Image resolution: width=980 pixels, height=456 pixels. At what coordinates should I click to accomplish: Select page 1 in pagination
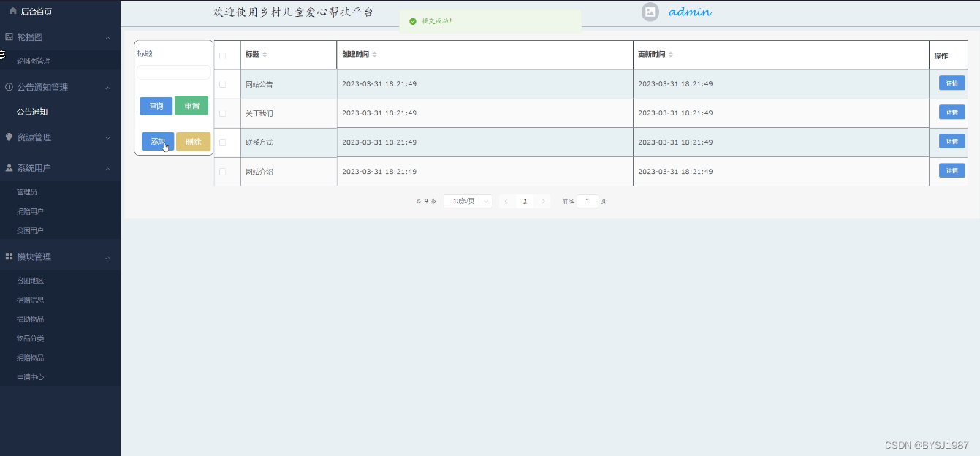525,201
